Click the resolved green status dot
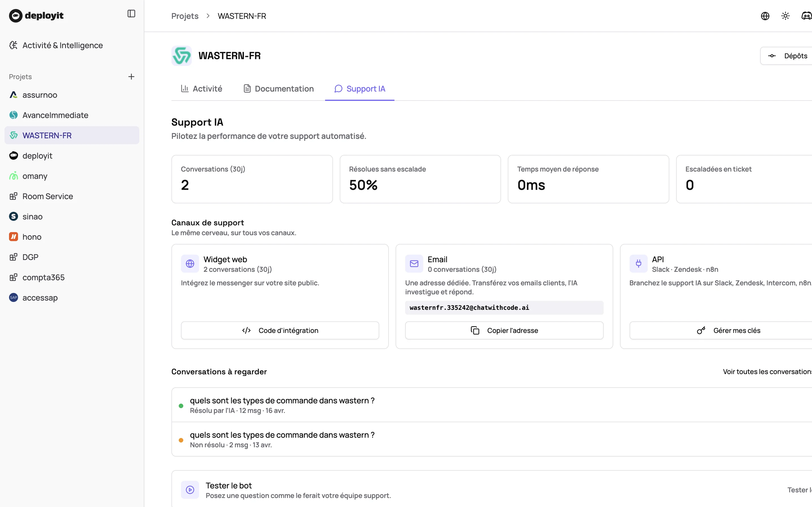 coord(181,406)
